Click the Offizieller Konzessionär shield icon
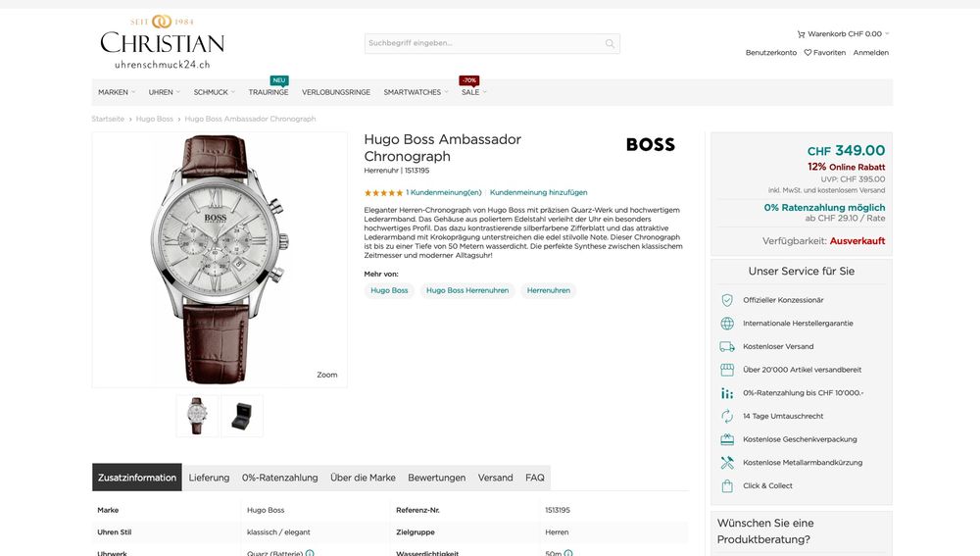 pos(727,300)
